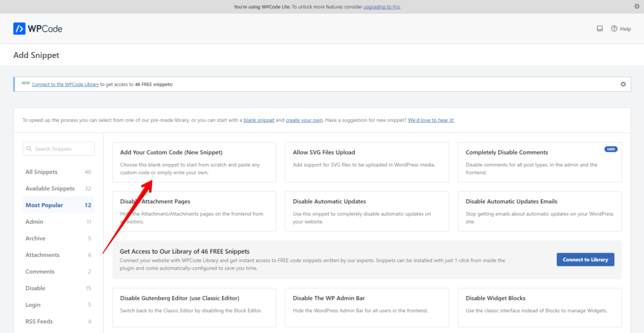Follow the upgrading to Pro link

coord(382,7)
